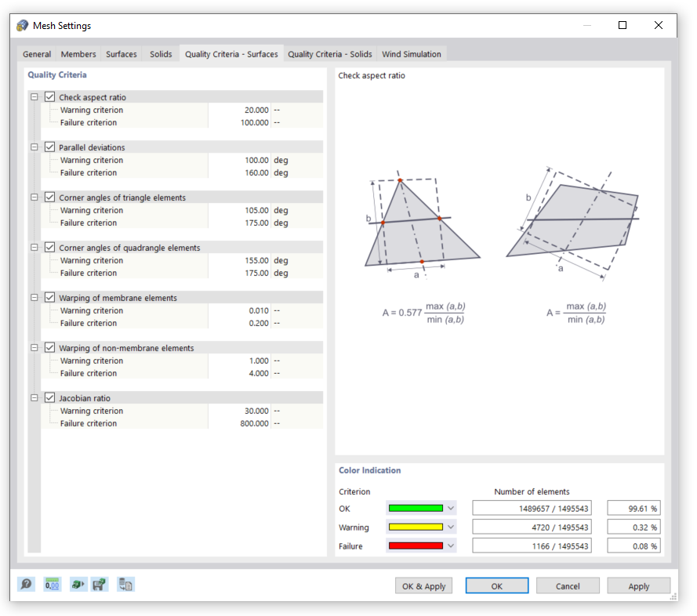This screenshot has height=616, width=697.
Task: Switch to the Wind Simulation tab
Action: click(x=411, y=54)
